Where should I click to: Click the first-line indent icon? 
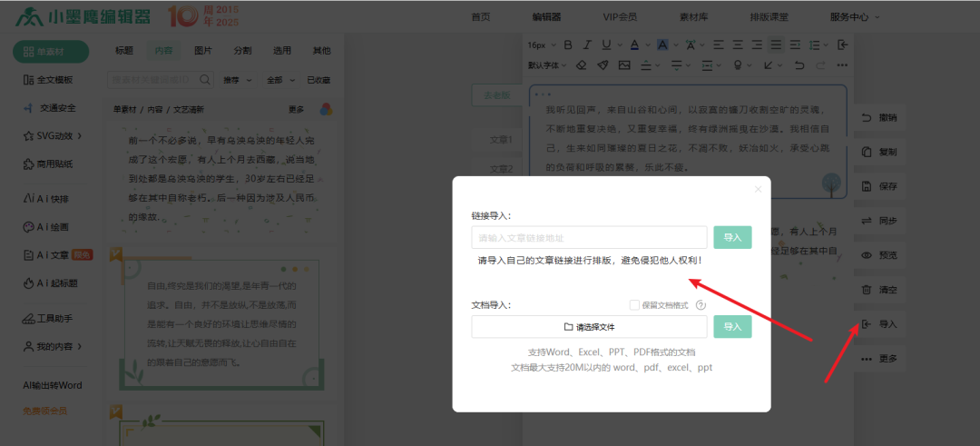[795, 45]
